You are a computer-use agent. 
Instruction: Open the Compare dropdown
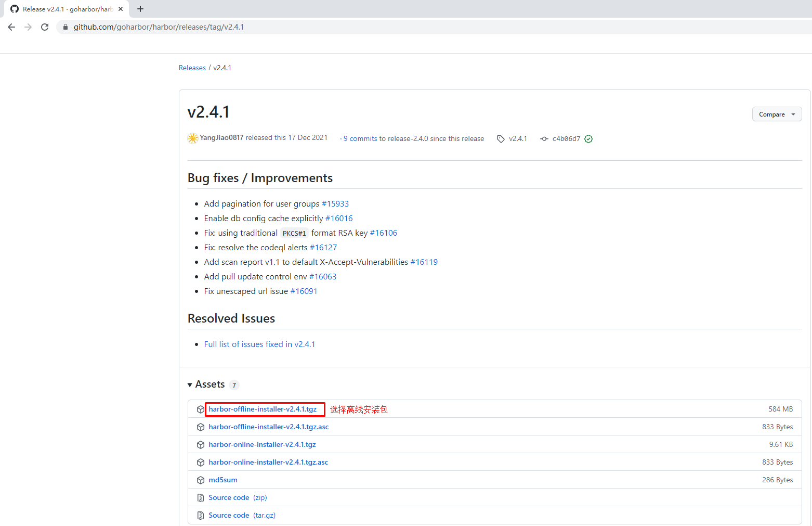click(777, 114)
